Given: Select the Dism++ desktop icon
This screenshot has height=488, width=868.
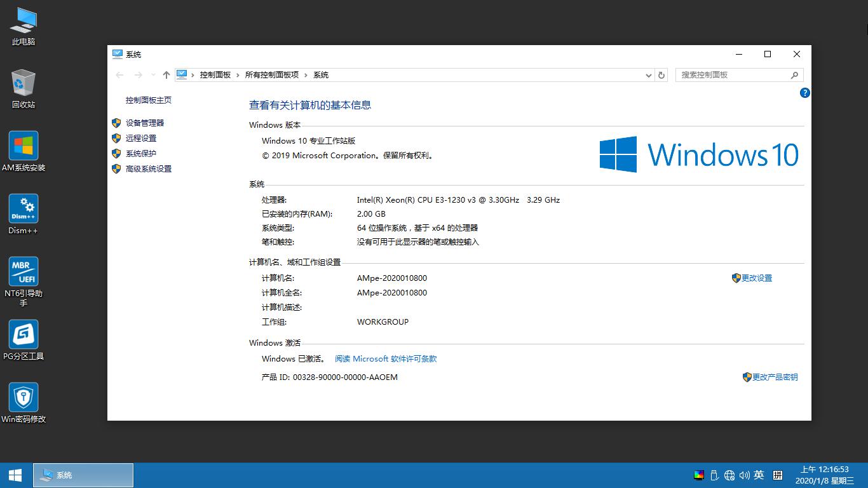Looking at the screenshot, I should click(x=24, y=215).
